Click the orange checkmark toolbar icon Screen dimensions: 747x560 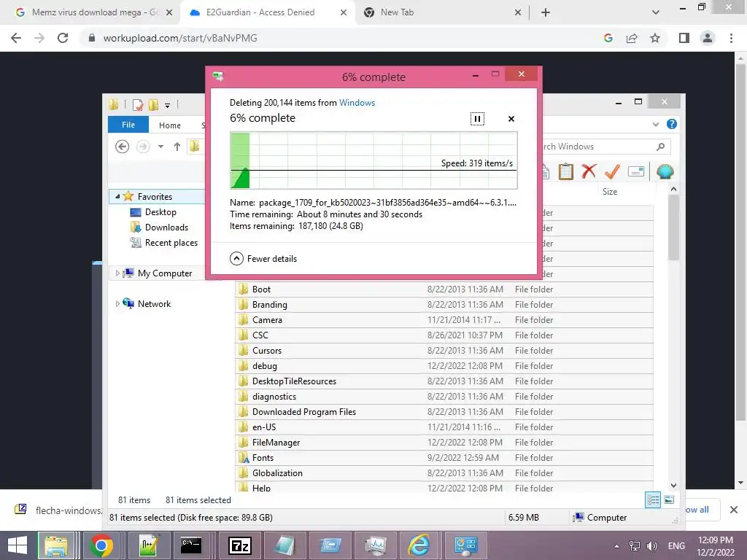612,171
